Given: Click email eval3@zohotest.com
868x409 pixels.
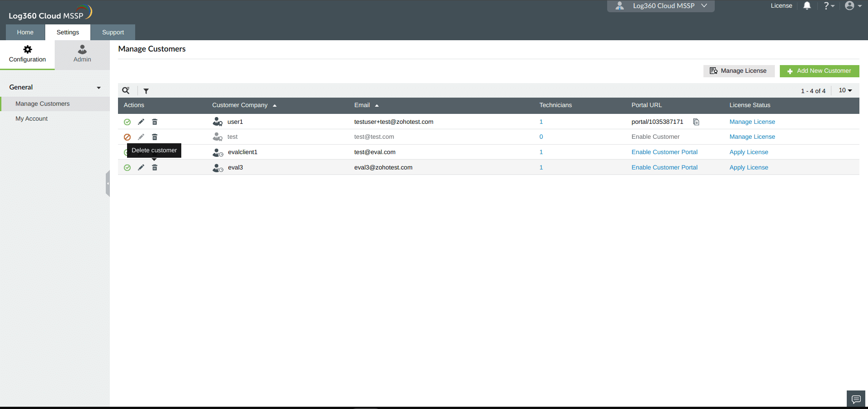Looking at the screenshot, I should [x=383, y=168].
